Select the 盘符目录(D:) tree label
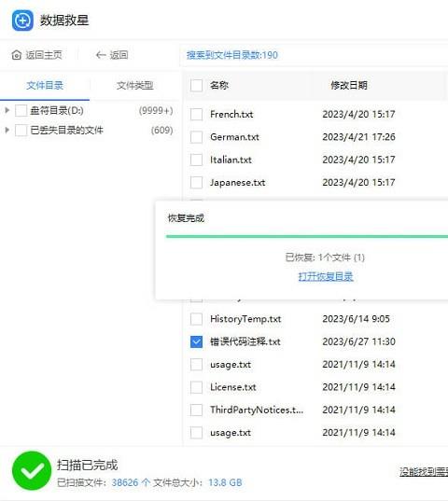448x501 pixels. tap(57, 110)
